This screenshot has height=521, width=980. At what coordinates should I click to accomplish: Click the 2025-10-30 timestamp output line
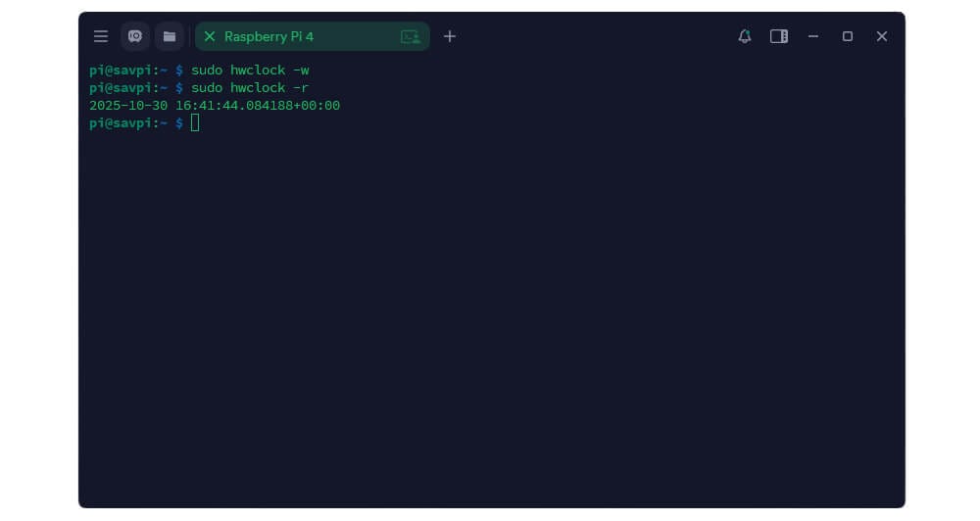click(215, 105)
